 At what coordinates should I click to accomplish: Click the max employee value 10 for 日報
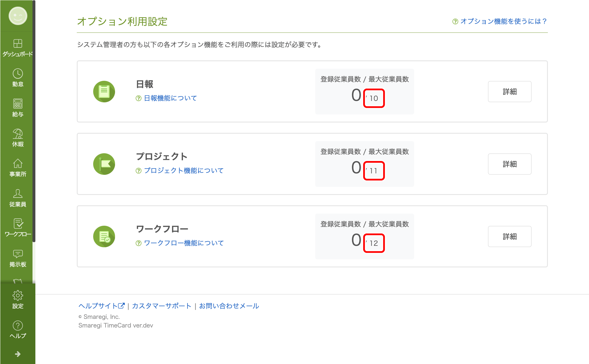[x=374, y=98]
